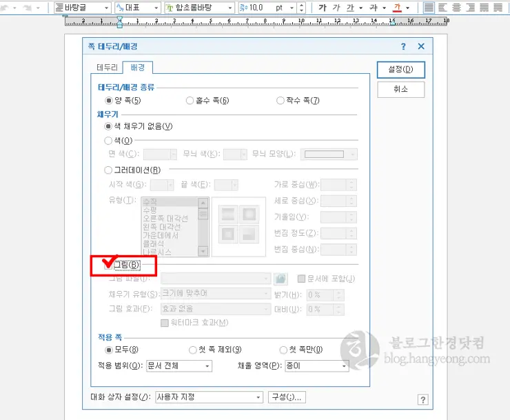The height and width of the screenshot is (420, 510).
Task: Click the gradient type list scrollbar down arrow
Action: tap(203, 252)
